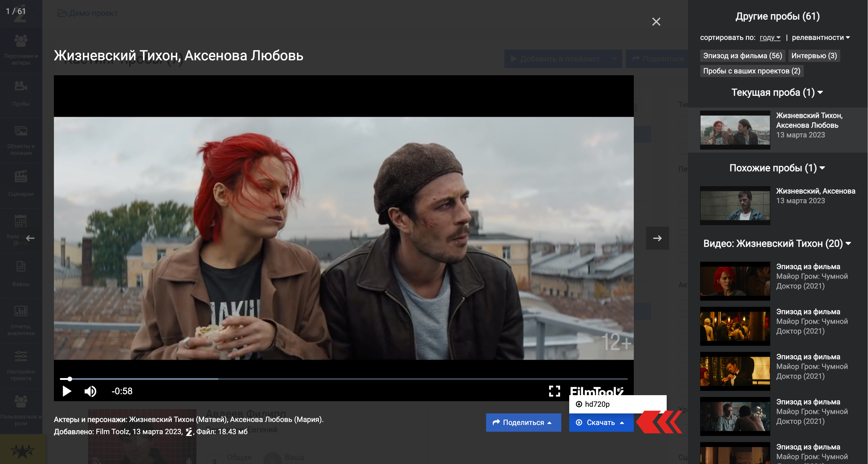The width and height of the screenshot is (868, 464).
Task: Go to next video with right arrow
Action: [x=657, y=238]
